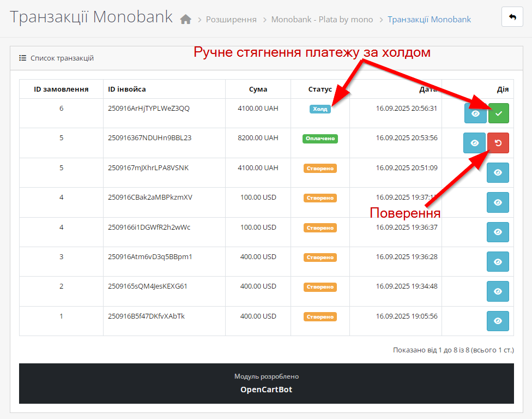The height and width of the screenshot is (419, 532).
Task: Click the Список транзакцій panel heading
Action: [62, 58]
